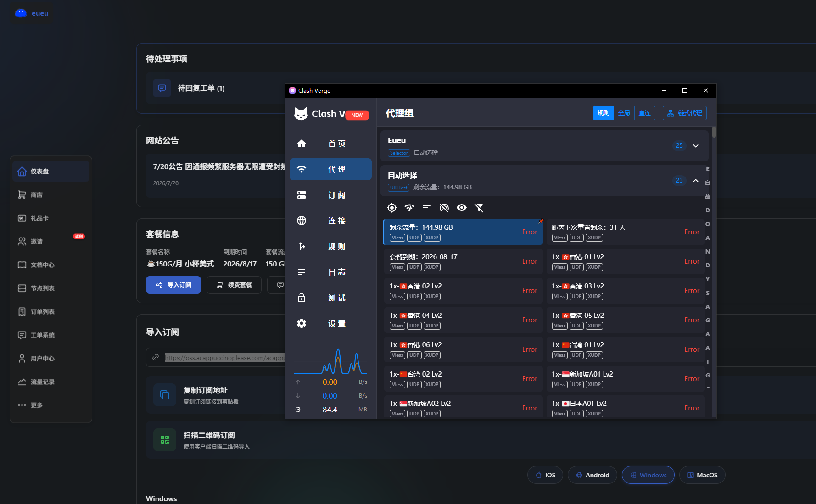Viewport: 816px width, 504px height.
Task: Open 用户中心 user center in website sidebar
Action: (51, 359)
